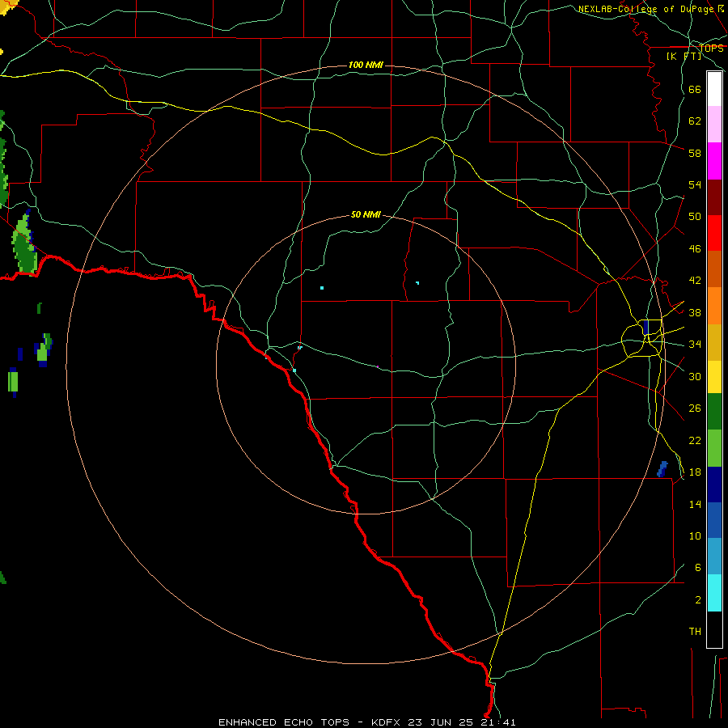Click the legend value '58'
The image size is (728, 728).
(x=695, y=153)
